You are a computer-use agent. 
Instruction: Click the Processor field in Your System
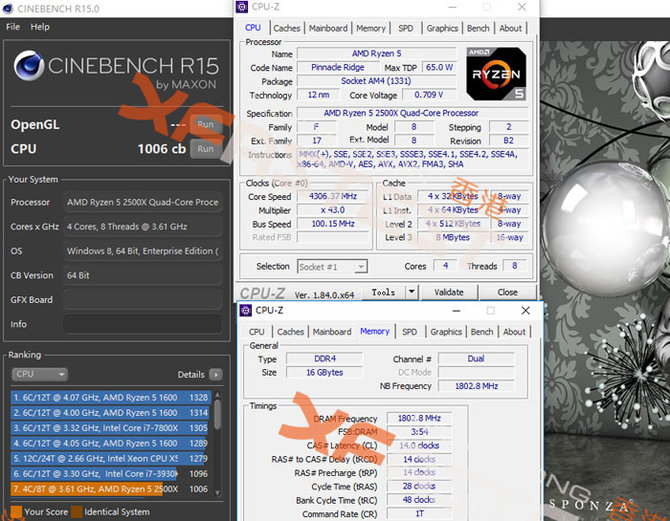pyautogui.click(x=142, y=202)
